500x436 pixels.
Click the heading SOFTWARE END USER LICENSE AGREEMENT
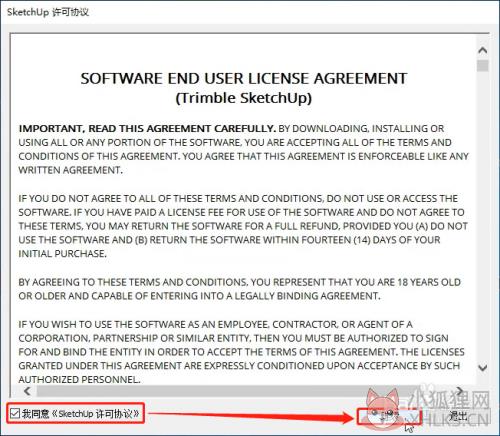click(244, 79)
